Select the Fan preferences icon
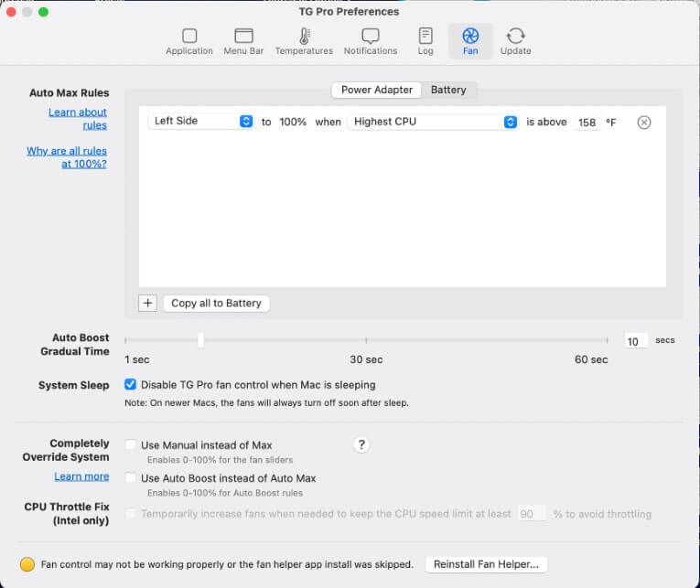Viewport: 700px width, 588px height. click(470, 41)
